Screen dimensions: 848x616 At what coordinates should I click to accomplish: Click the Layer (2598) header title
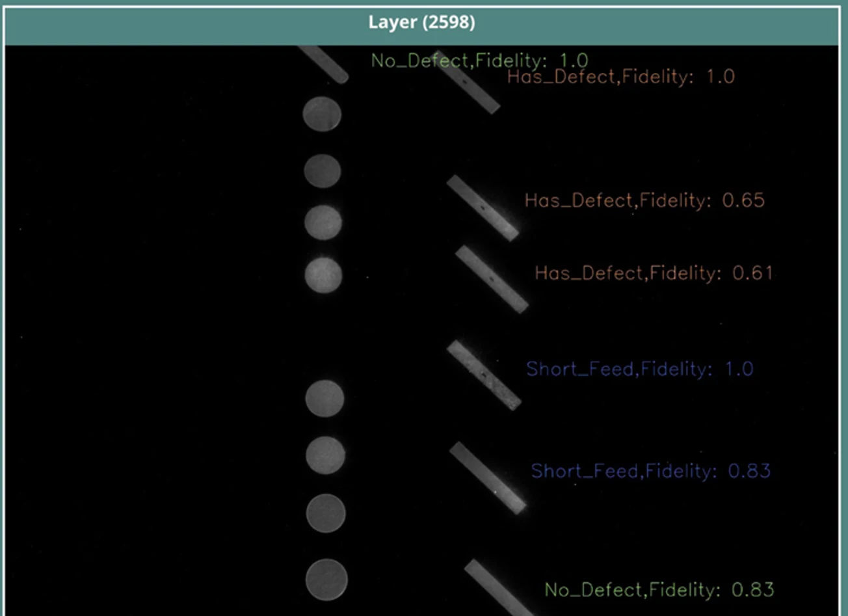point(421,22)
